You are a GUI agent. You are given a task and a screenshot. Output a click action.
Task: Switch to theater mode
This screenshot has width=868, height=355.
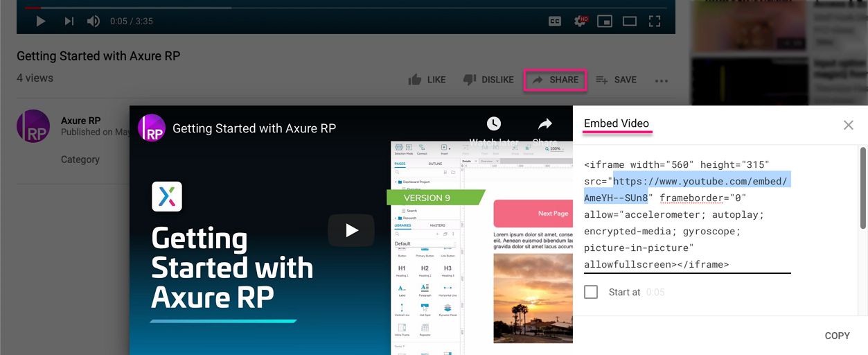point(629,21)
